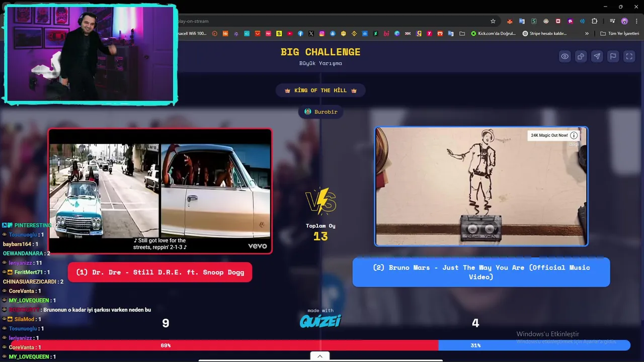This screenshot has width=644, height=362.
Task: Open the 'Kick.com'da Doğrul...' bookmark
Action: coord(494,34)
